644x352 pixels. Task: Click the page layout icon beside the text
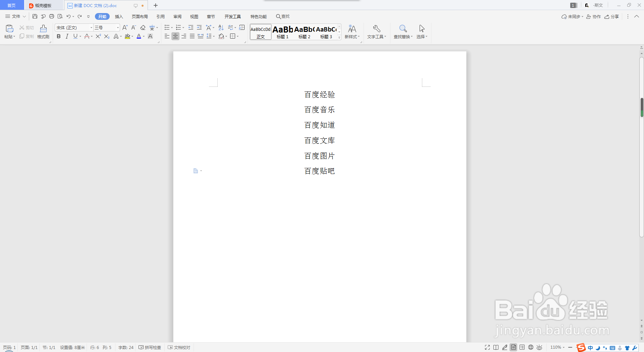click(196, 171)
